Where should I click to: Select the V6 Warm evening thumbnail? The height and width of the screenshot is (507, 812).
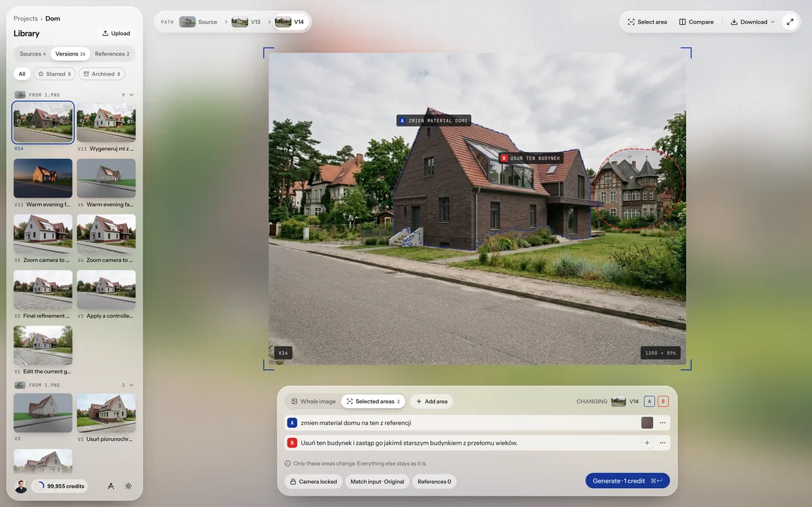[106, 179]
